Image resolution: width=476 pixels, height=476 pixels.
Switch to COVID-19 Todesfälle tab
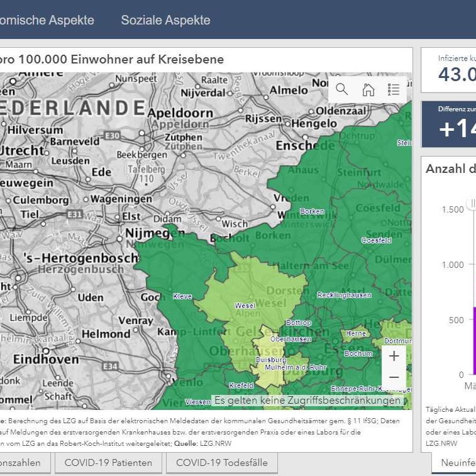221,463
